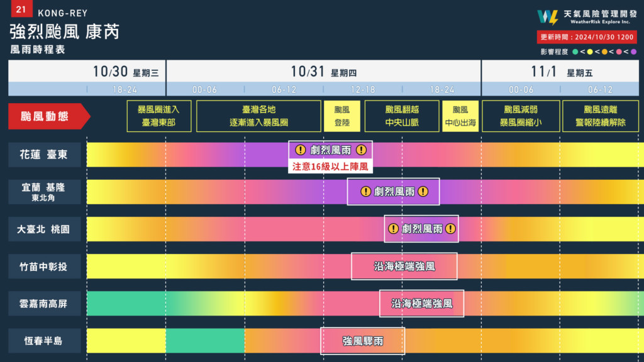Image resolution: width=644 pixels, height=362 pixels.
Task: Select the purple impact-level legend dot
Action: click(633, 52)
